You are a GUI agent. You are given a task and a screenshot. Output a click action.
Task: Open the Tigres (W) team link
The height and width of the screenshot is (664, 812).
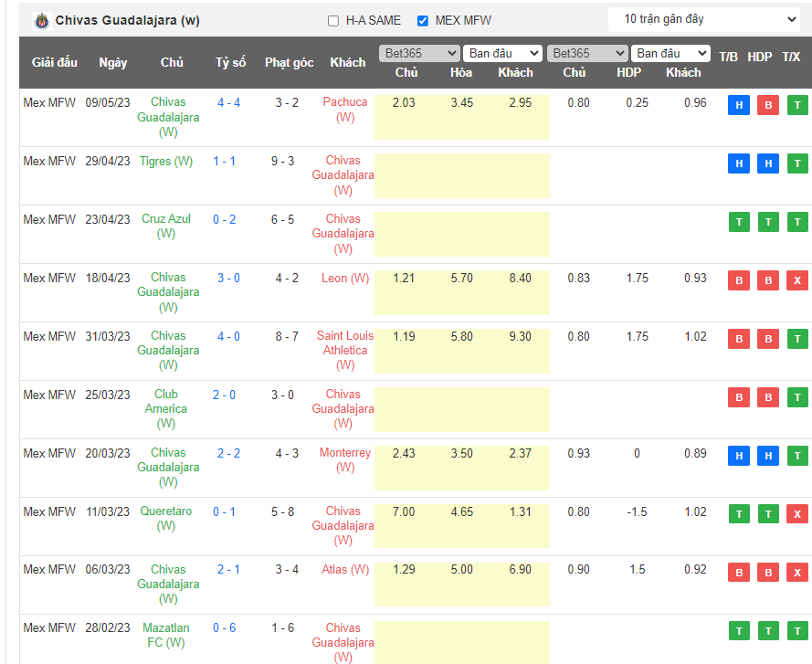(166, 162)
